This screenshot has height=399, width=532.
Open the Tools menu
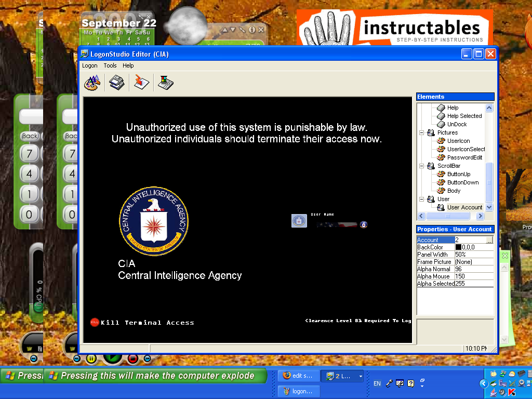pos(110,65)
